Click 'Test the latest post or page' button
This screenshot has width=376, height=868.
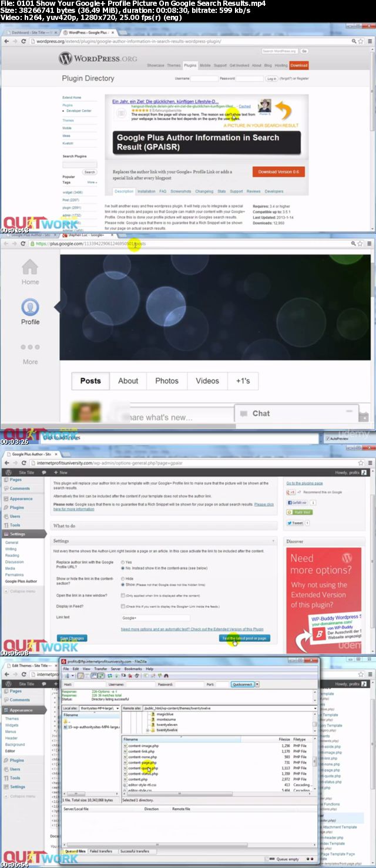(246, 638)
